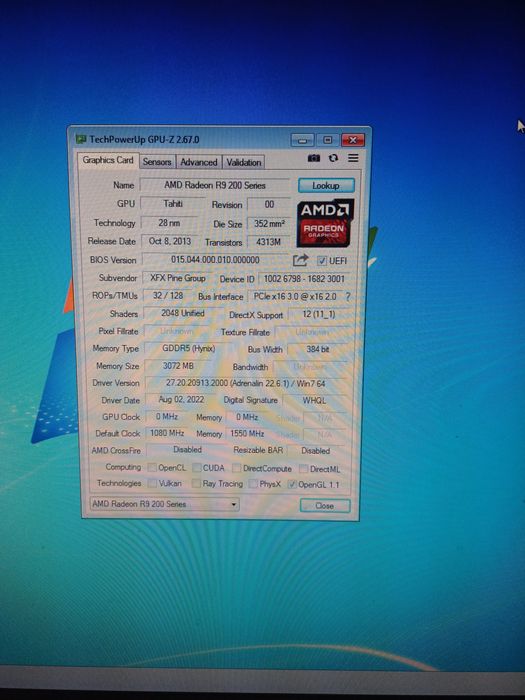This screenshot has width=525, height=700.
Task: Toggle the OpenCL checkbox
Action: (x=152, y=467)
